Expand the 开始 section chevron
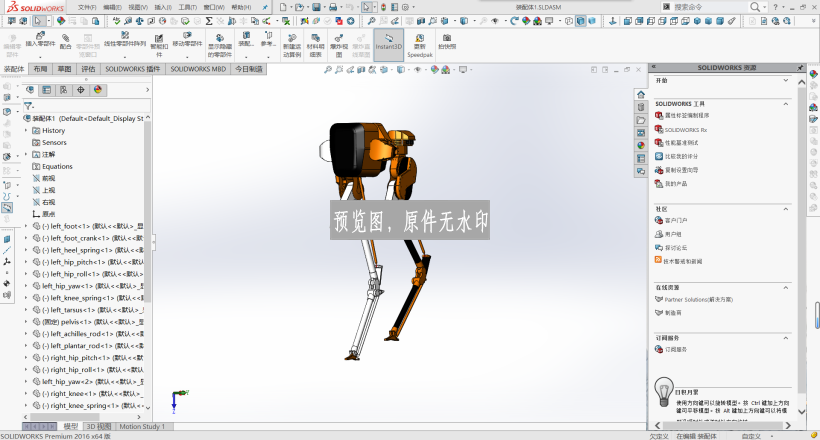This screenshot has width=820, height=440. click(785, 81)
